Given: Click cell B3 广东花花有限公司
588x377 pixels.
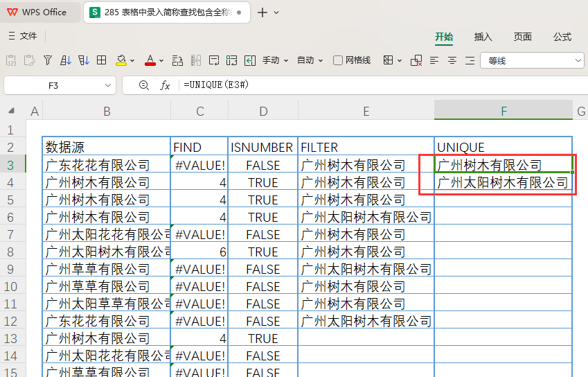Looking at the screenshot, I should click(x=107, y=165).
